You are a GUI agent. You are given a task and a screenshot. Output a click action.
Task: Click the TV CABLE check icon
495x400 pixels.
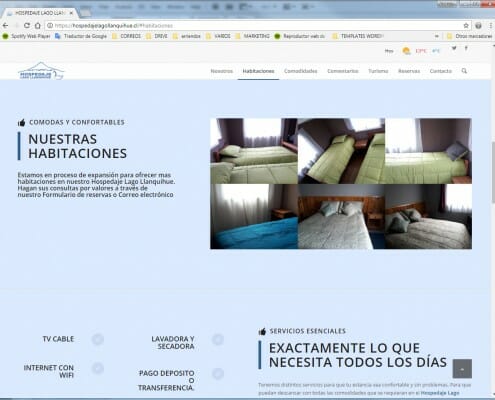[98, 339]
